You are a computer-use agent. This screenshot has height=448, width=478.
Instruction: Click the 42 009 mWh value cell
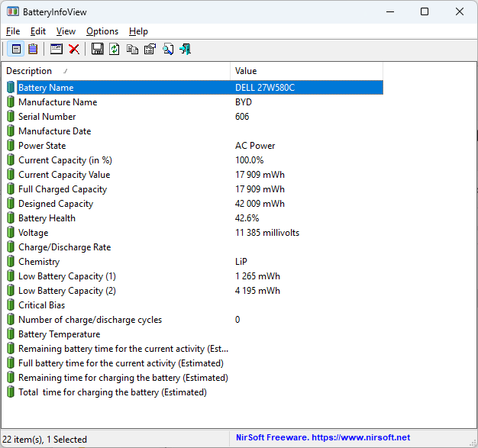[x=260, y=204]
